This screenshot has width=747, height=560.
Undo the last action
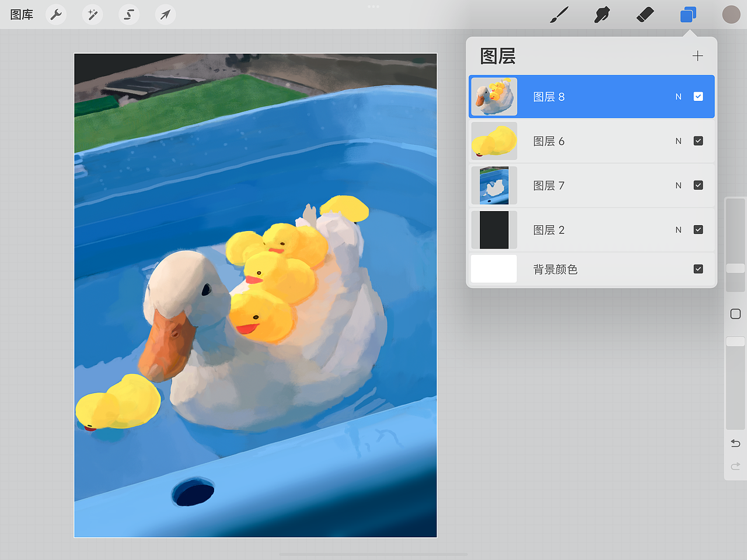[x=735, y=443]
